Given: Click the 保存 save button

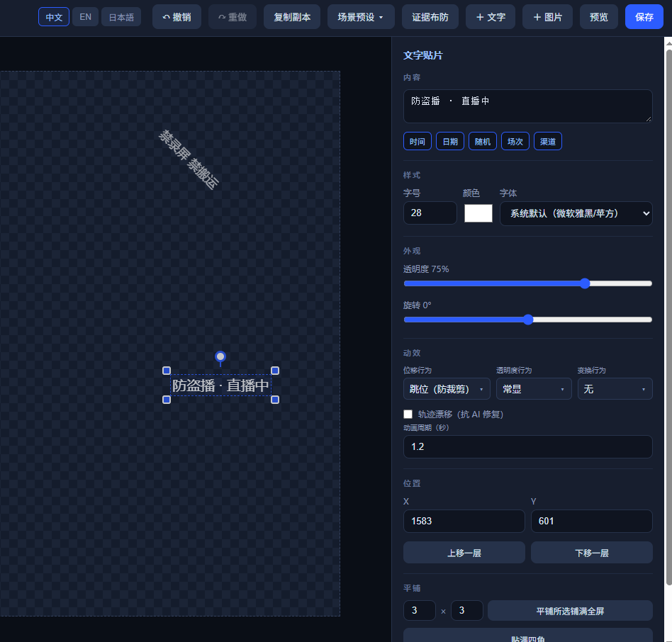Looking at the screenshot, I should click(x=644, y=17).
